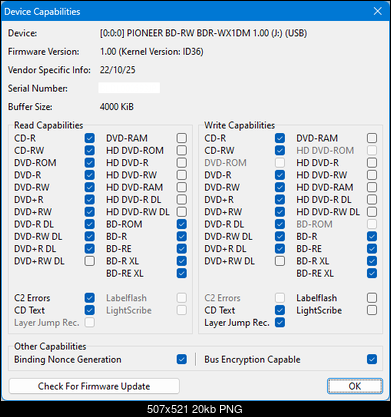
Task: Toggle the DVD+R DL checkbox under Read Capabilities
Action: click(x=89, y=249)
